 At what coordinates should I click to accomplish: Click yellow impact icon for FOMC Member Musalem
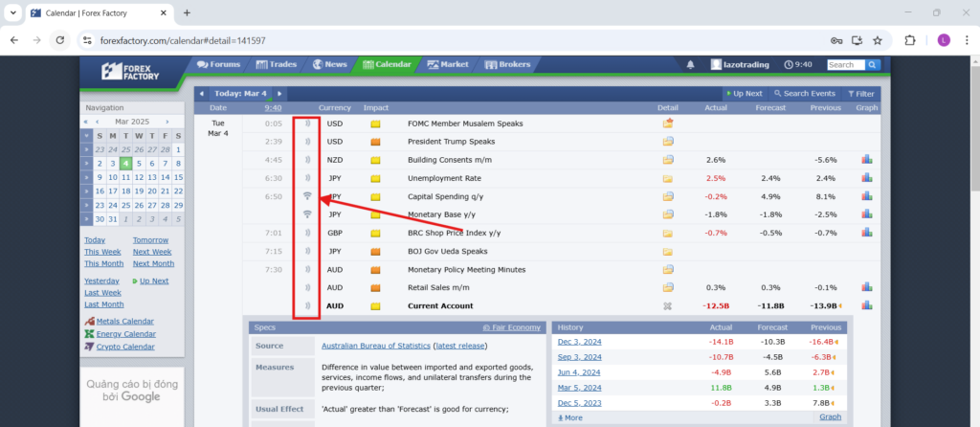coord(375,124)
